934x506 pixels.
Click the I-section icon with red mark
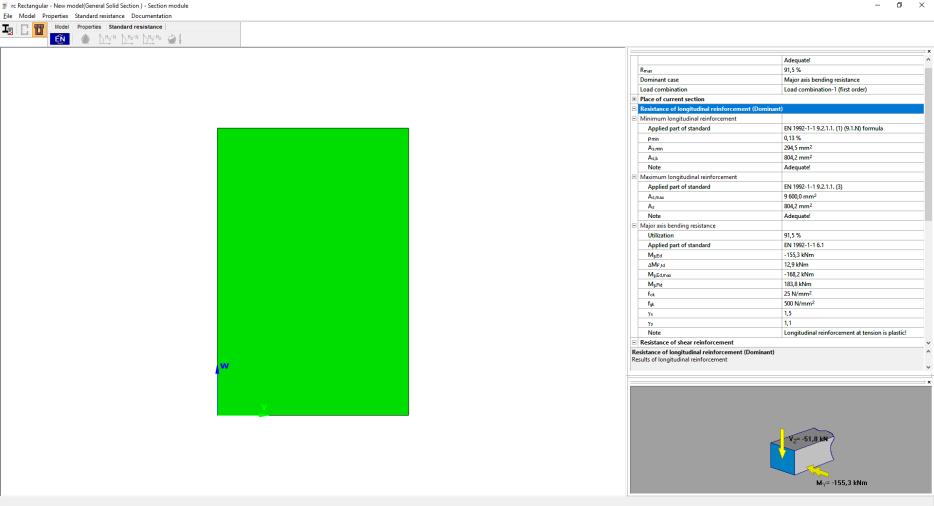pyautogui.click(x=7, y=29)
